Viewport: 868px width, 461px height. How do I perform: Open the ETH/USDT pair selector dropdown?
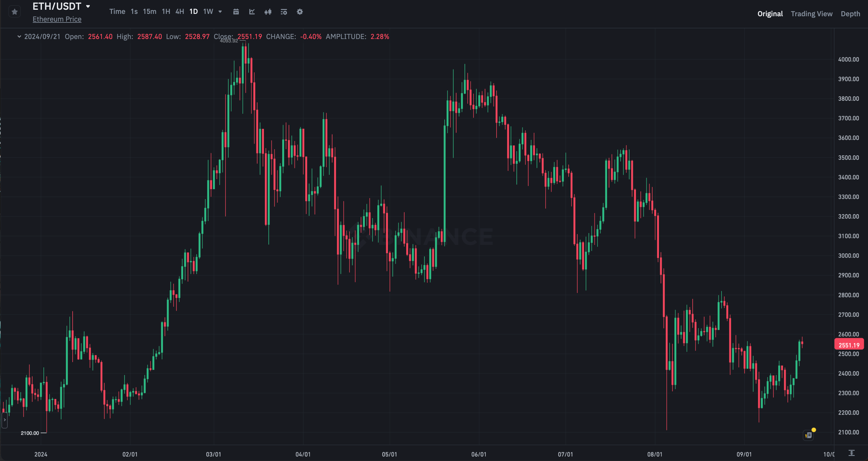click(x=88, y=7)
